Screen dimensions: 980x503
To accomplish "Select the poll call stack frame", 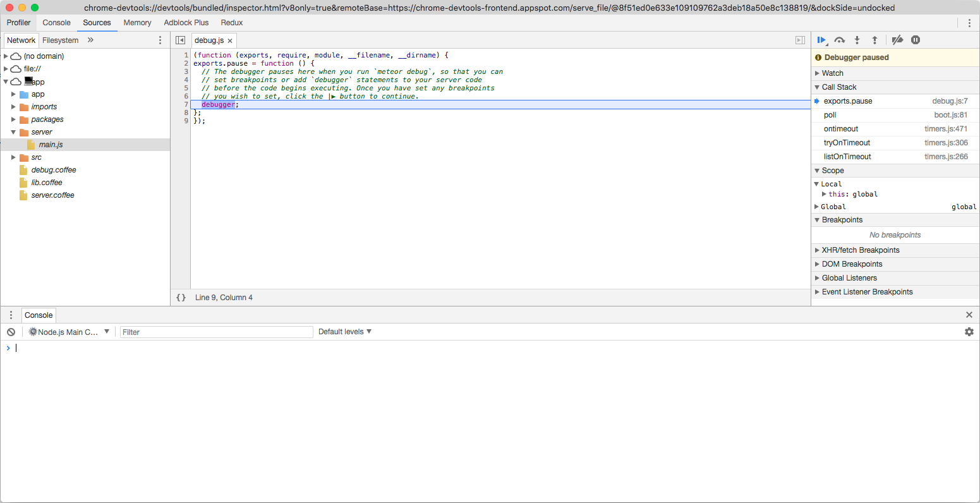I will (x=830, y=115).
